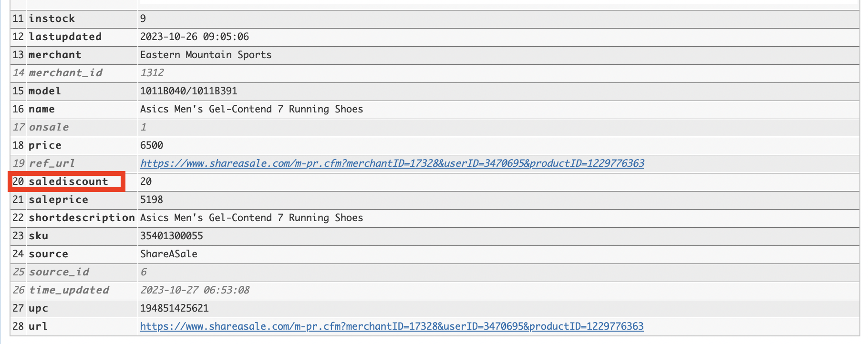
Task: Click time_updated value 2023-10-27 06:53:08
Action: click(195, 290)
